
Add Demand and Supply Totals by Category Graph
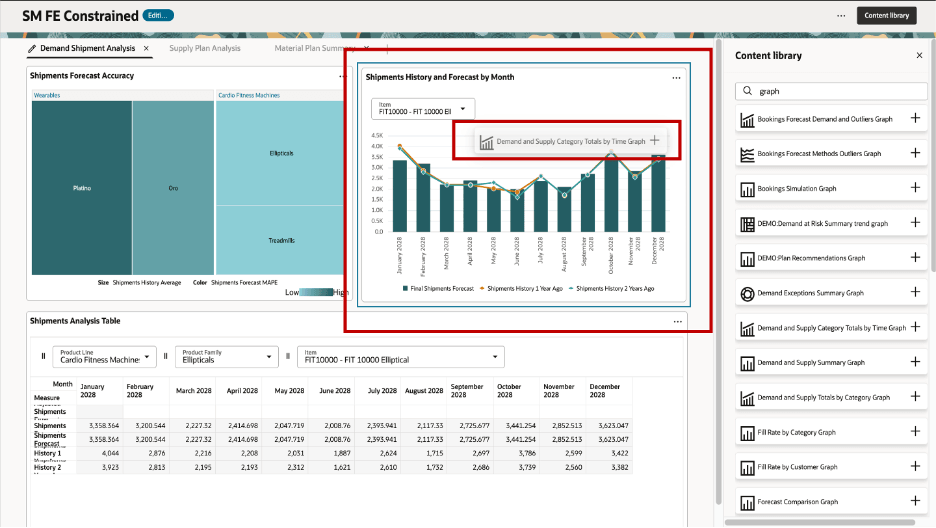(915, 397)
